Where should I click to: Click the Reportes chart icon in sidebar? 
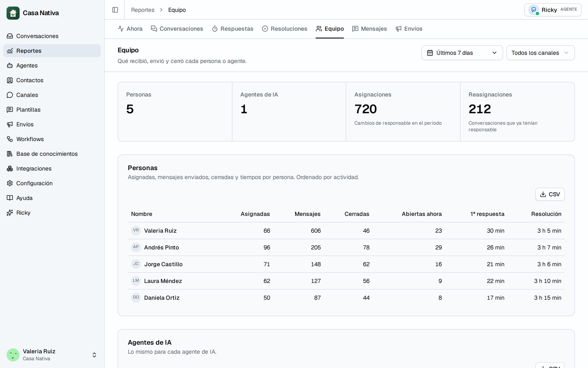coord(10,51)
